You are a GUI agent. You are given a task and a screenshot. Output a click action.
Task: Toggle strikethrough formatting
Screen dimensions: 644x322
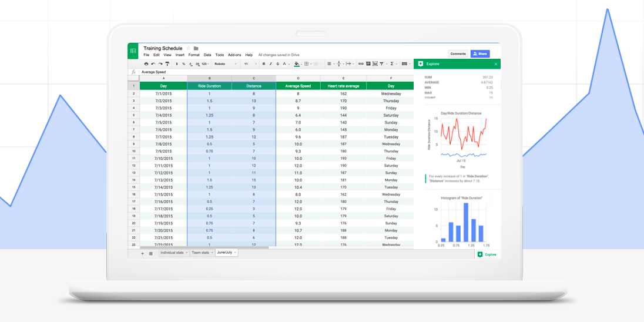(x=277, y=64)
